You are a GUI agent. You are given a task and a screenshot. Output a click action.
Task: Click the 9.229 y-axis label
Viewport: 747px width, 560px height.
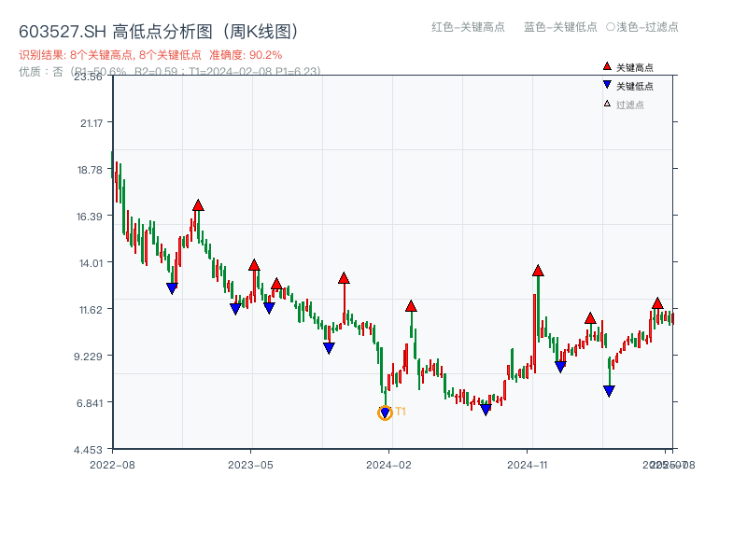[88, 357]
